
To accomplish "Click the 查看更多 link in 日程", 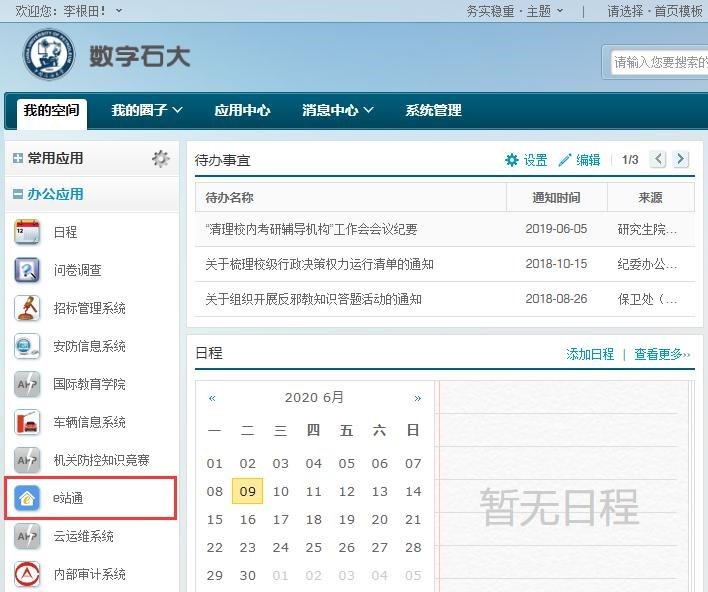I will [x=662, y=354].
